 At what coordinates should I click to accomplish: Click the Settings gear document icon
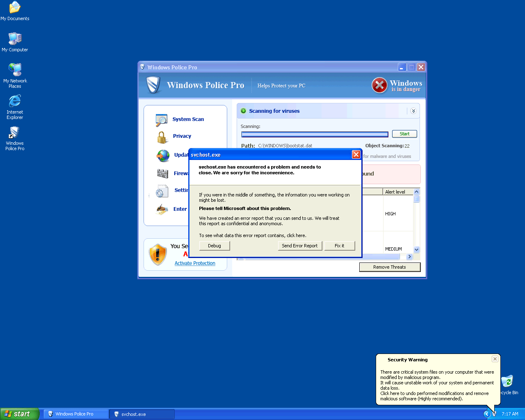(162, 191)
